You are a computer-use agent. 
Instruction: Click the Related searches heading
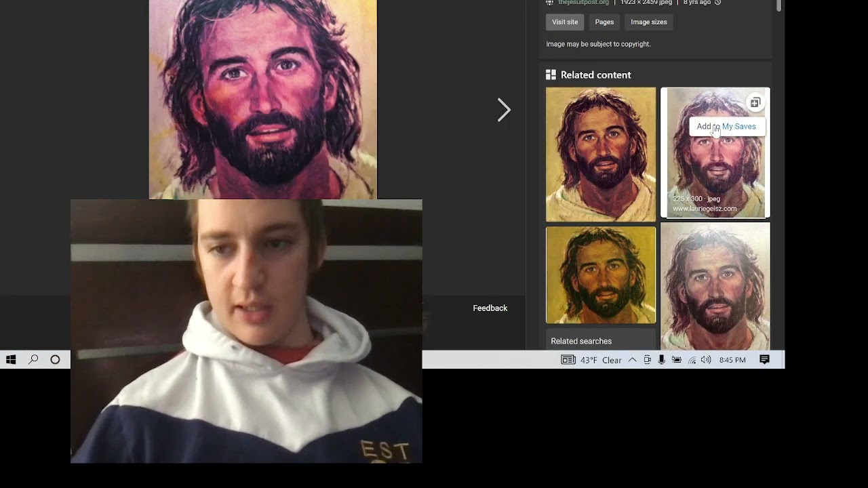[581, 342]
